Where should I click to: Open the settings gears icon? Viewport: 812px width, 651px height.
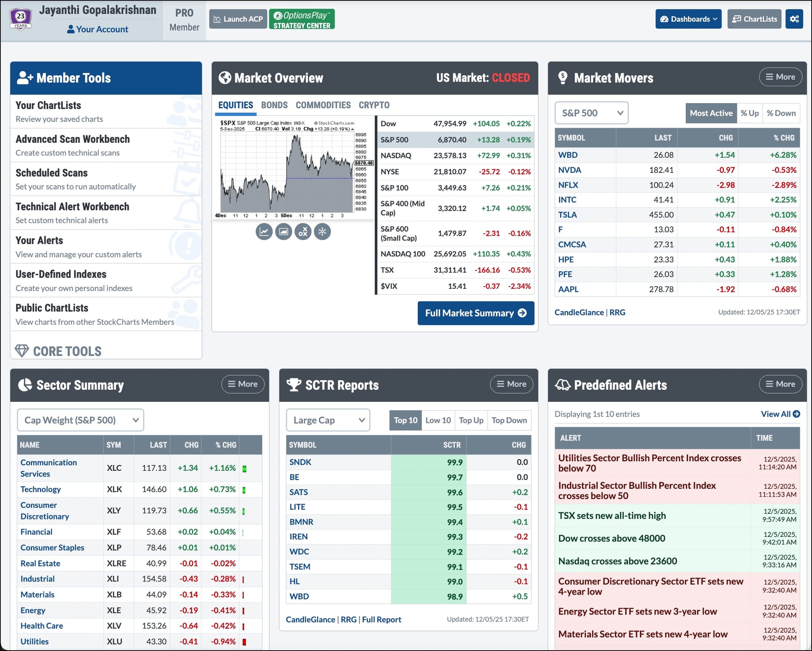pos(794,19)
